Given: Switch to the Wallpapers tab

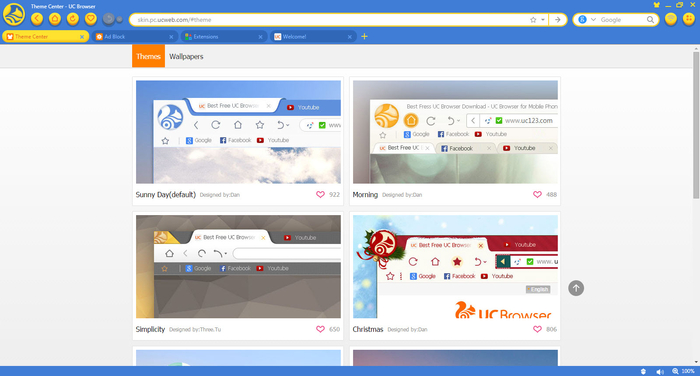Looking at the screenshot, I should tap(186, 56).
